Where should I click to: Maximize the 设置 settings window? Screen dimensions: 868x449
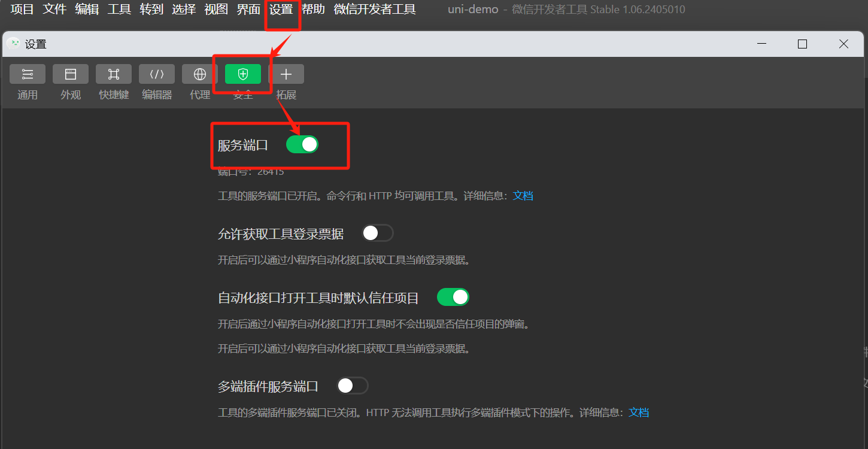tap(803, 44)
